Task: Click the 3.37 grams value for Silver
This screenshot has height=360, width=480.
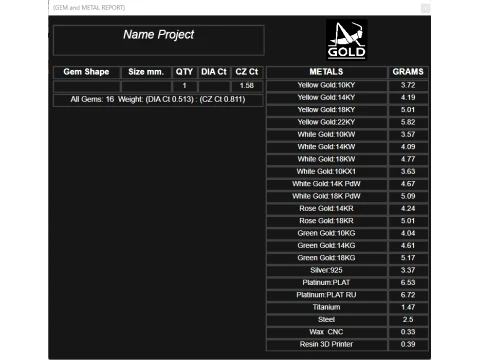Action: point(408,270)
